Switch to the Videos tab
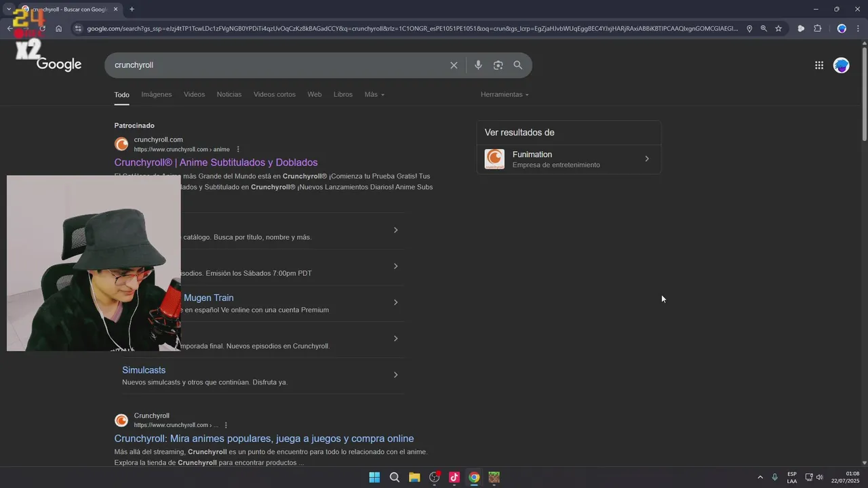The image size is (868, 488). [194, 94]
